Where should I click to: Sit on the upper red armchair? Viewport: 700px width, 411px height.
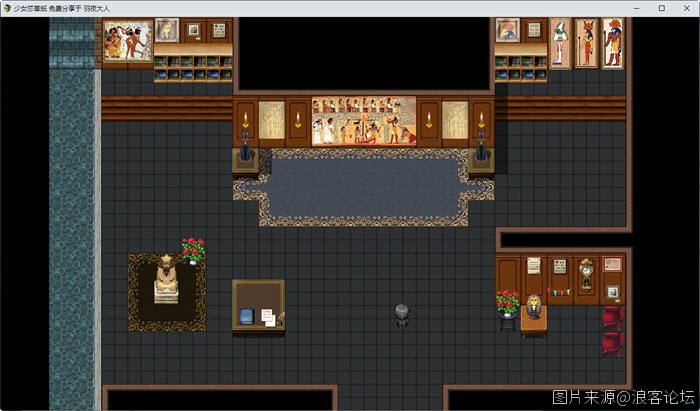(x=613, y=317)
